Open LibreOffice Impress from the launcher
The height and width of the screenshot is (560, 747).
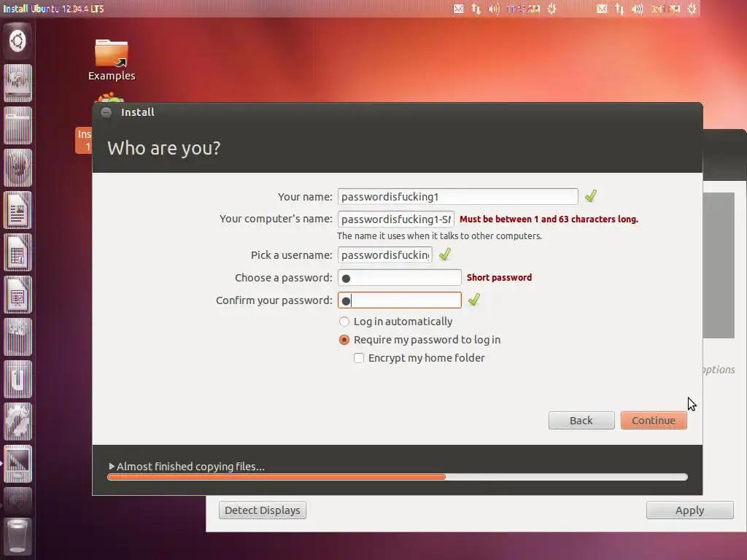[x=18, y=295]
